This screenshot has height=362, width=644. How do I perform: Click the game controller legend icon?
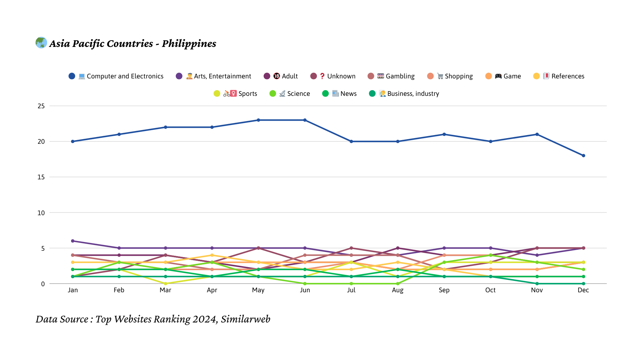point(498,76)
